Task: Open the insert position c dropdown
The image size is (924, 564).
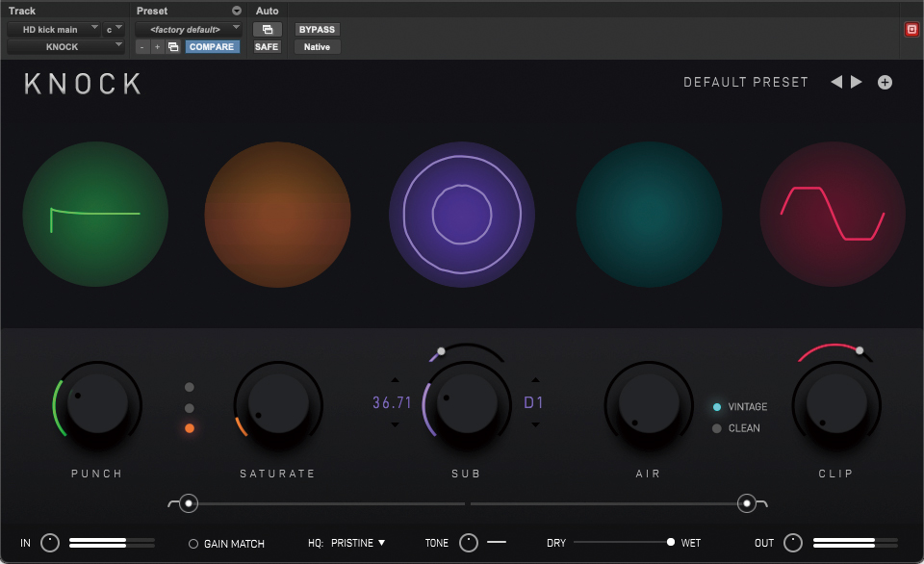Action: pos(114,30)
